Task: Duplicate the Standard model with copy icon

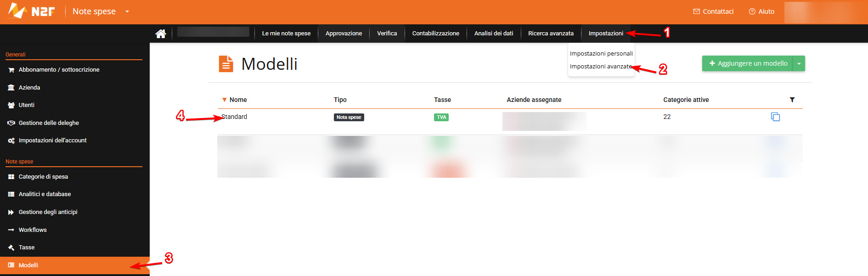Action: [x=775, y=117]
